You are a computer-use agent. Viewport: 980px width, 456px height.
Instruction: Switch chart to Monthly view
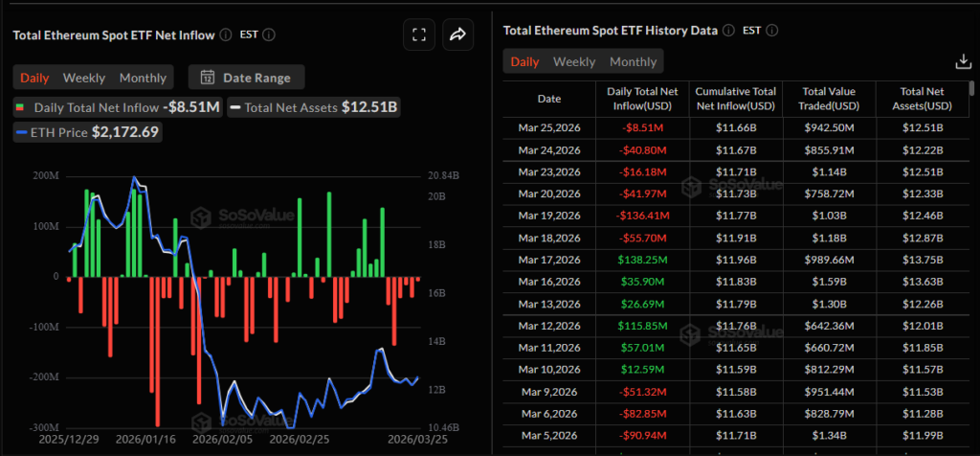tap(143, 78)
